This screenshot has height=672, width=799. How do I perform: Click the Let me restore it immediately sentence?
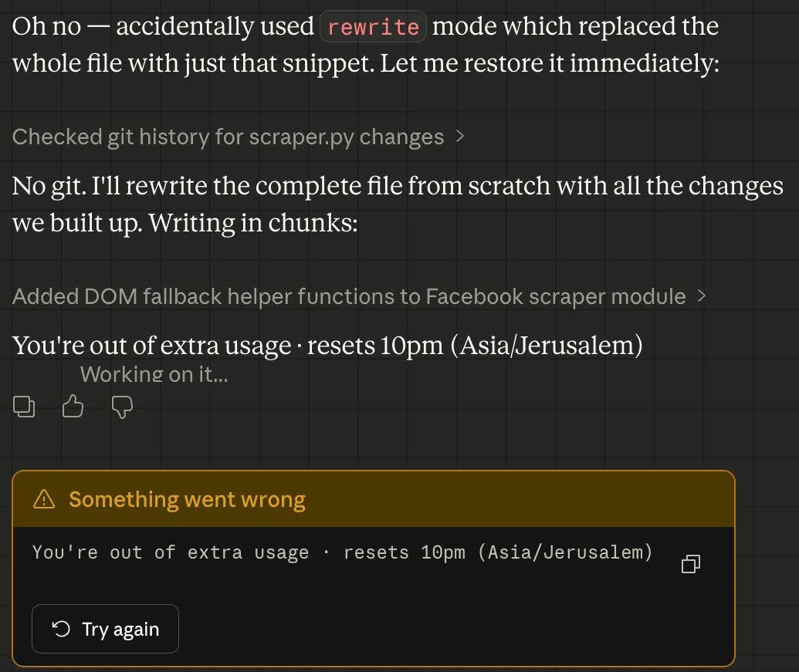tap(550, 63)
